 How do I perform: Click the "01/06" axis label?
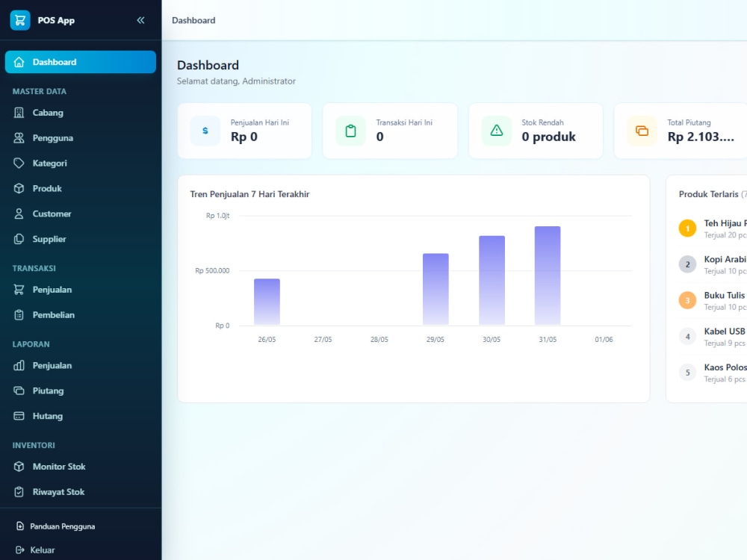tap(604, 340)
